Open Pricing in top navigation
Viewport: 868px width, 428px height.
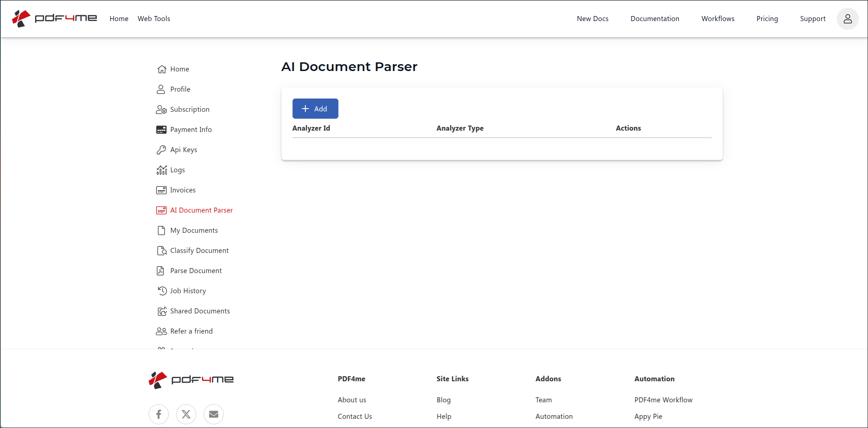767,19
